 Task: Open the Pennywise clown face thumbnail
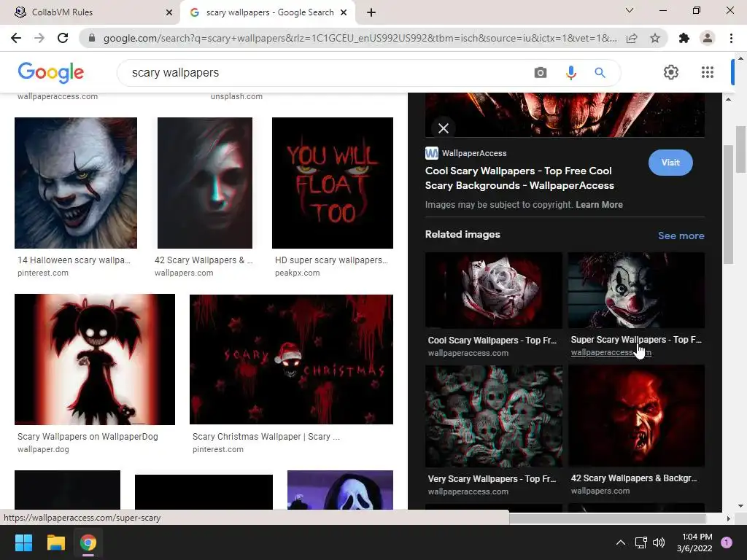[x=76, y=183]
